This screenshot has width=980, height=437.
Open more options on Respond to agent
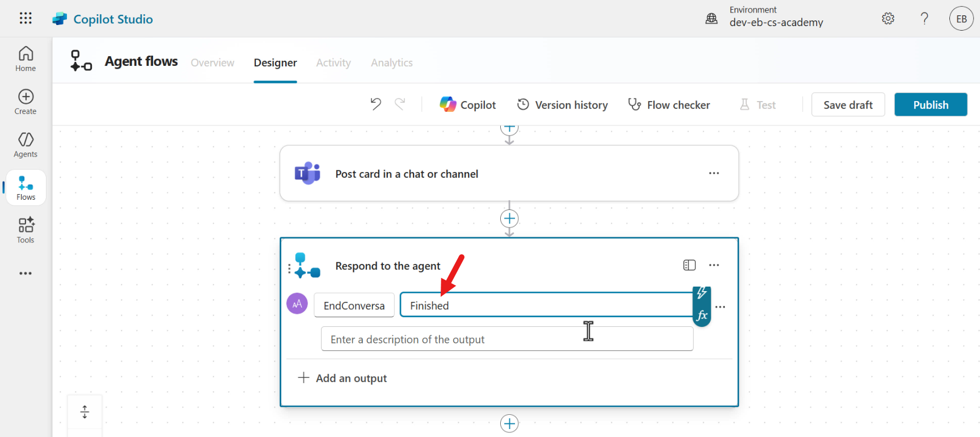(713, 265)
